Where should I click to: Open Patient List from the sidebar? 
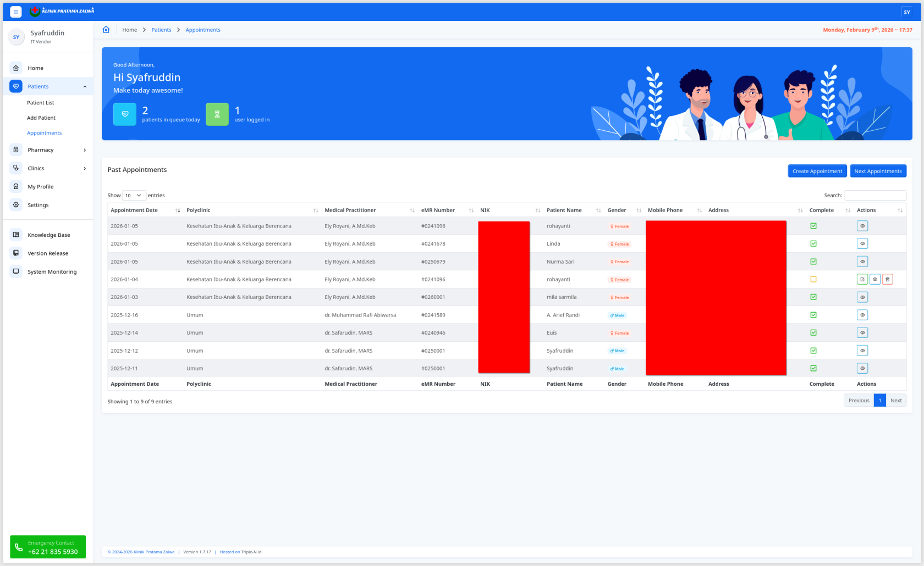pyautogui.click(x=41, y=103)
